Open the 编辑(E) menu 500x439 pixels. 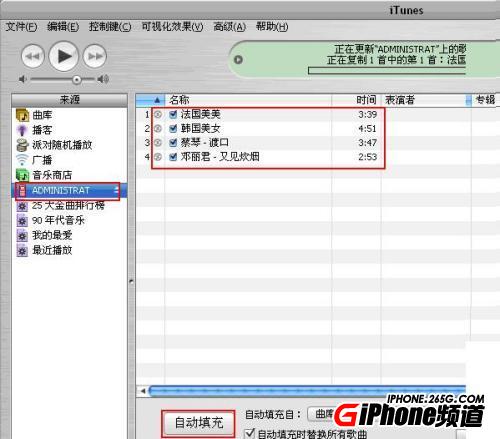[63, 27]
